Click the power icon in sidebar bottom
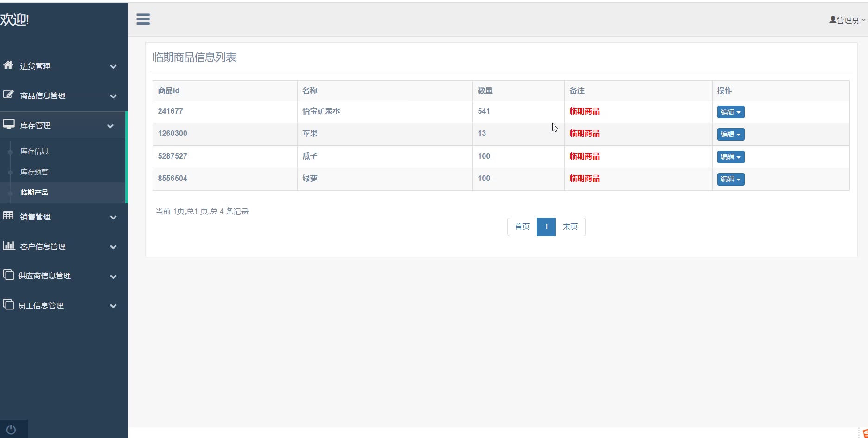 click(11, 430)
